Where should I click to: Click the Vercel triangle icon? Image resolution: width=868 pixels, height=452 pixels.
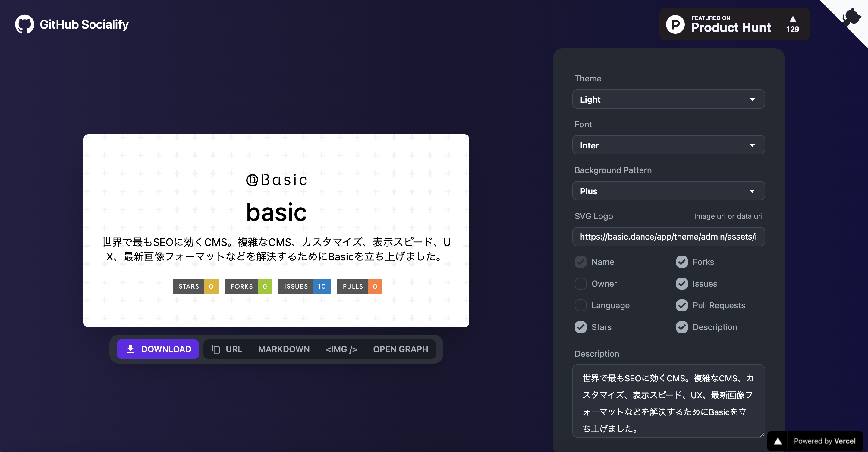(778, 441)
